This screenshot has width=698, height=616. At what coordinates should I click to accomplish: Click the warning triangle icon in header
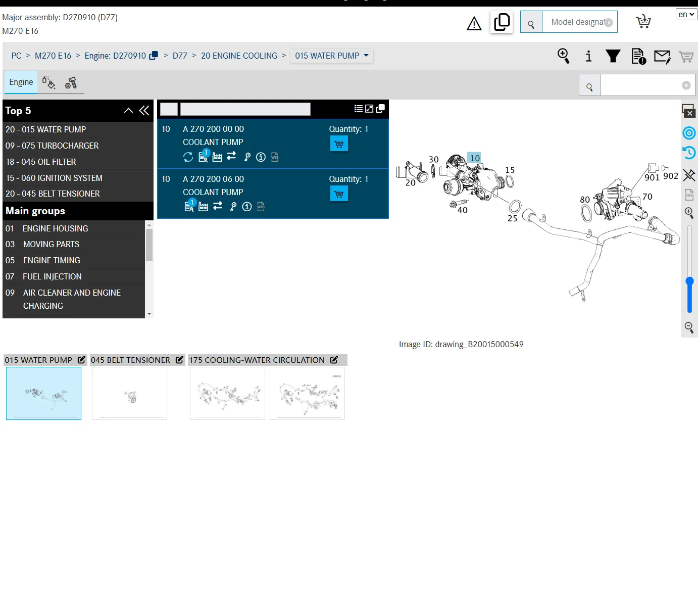[474, 24]
